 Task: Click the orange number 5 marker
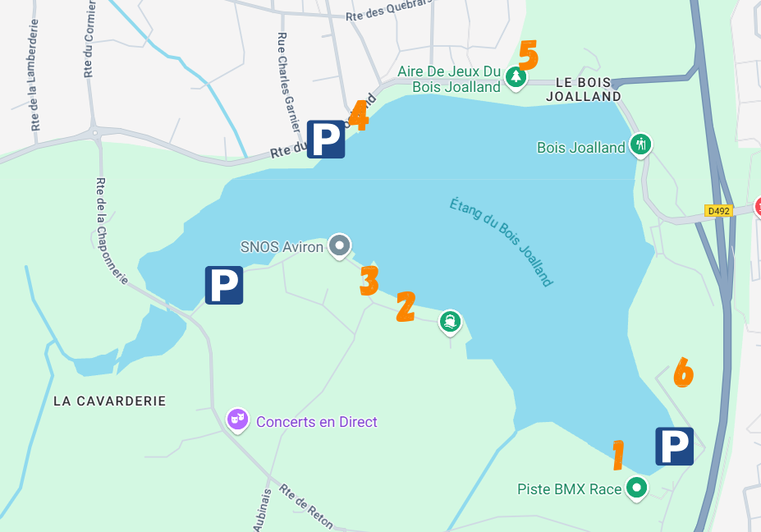(529, 55)
